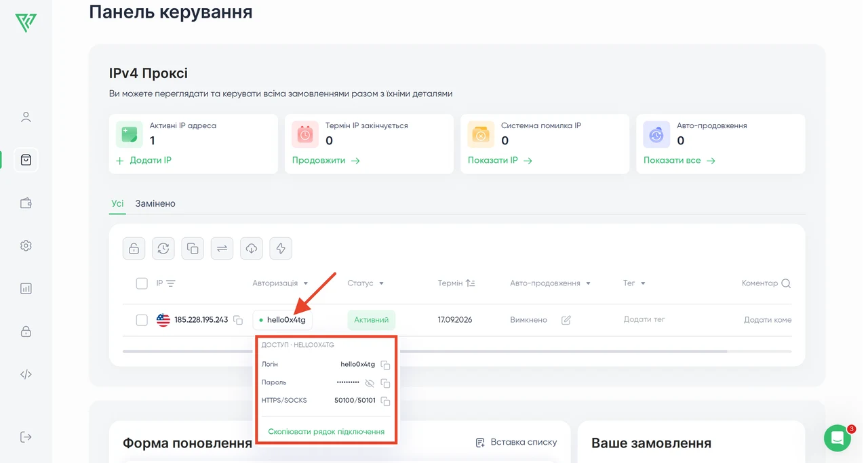Open the Тег column dropdown

(x=643, y=283)
